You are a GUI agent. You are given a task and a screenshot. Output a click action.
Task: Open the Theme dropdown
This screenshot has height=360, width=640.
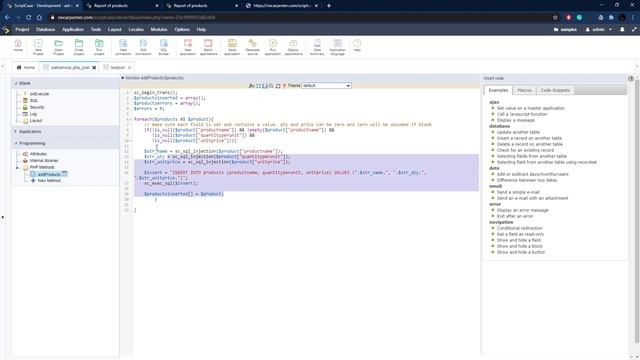pyautogui.click(x=326, y=86)
